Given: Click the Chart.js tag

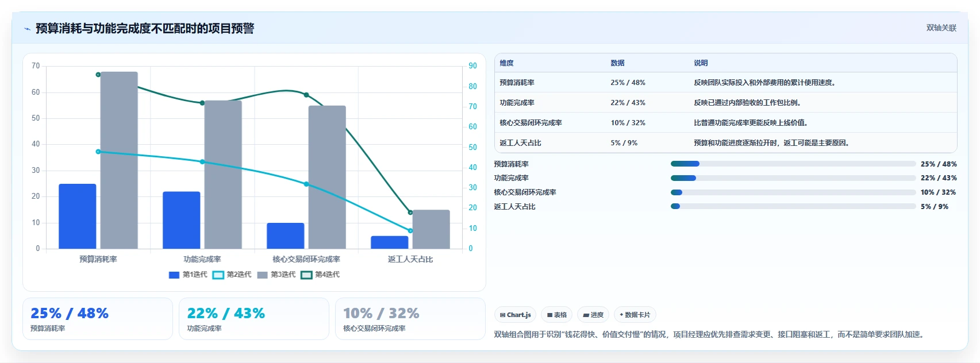Looking at the screenshot, I should coord(515,315).
